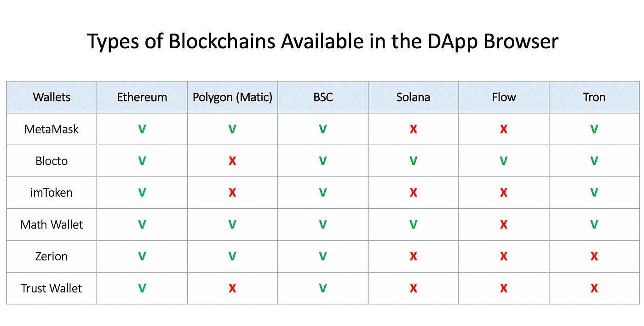Image resolution: width=644 pixels, height=326 pixels.
Task: Select the red X for Zerion Tron
Action: tap(594, 257)
